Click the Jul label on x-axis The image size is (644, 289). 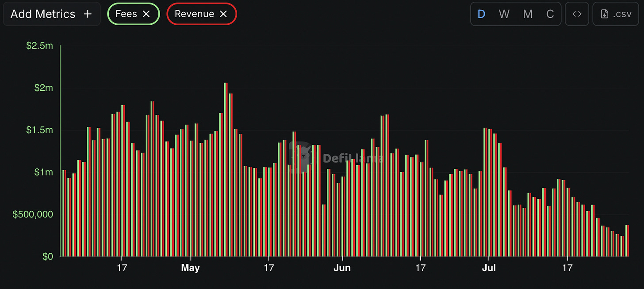point(489,268)
